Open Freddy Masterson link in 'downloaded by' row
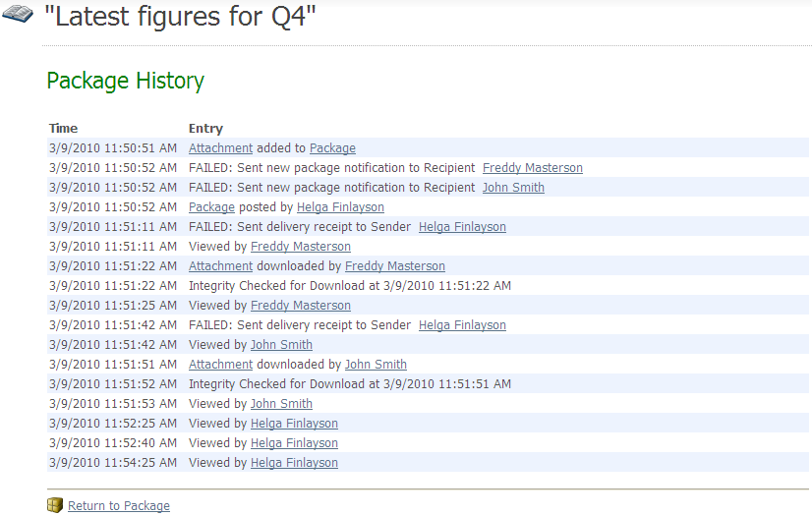The width and height of the screenshot is (812, 516). tap(394, 266)
